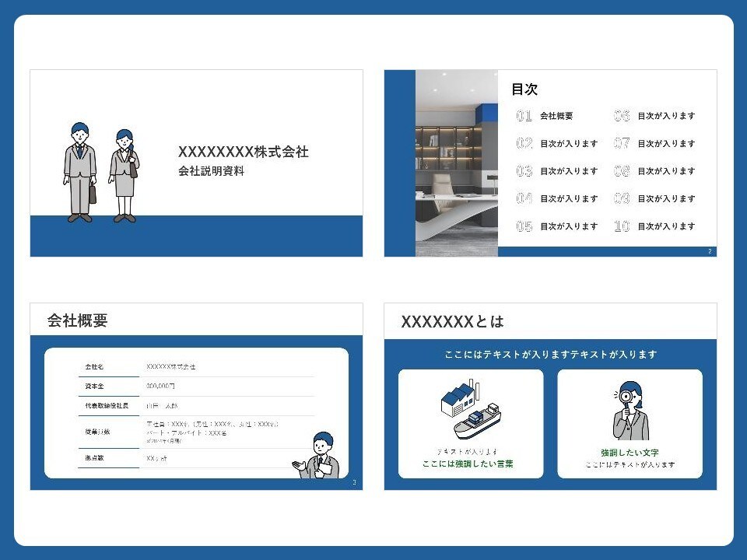Click the businessman illustration holding a briefcase

79,173
